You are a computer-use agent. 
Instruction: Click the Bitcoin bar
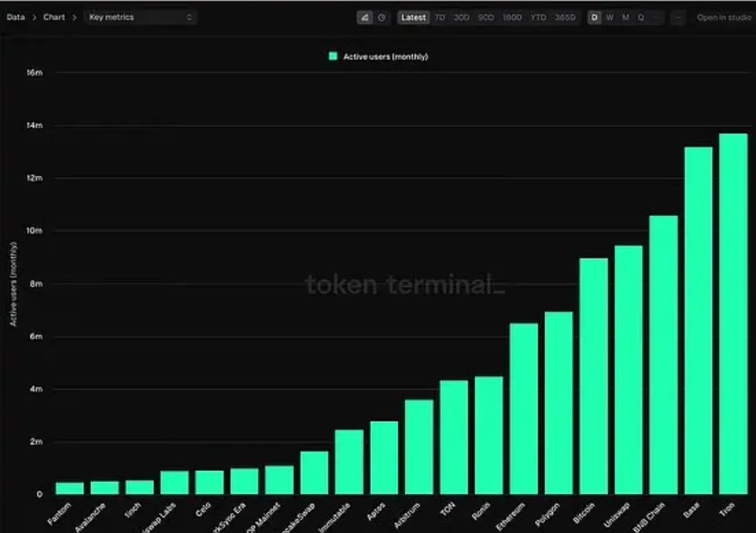[x=594, y=376]
